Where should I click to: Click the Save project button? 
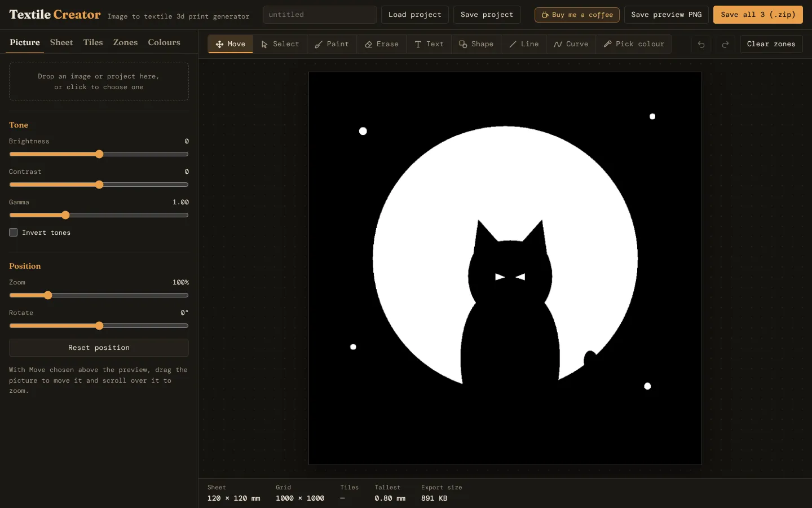pos(487,15)
